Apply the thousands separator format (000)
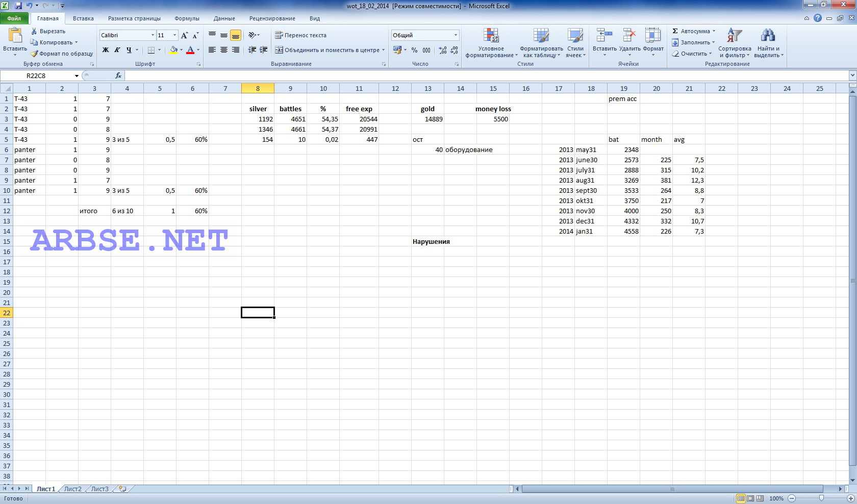This screenshot has width=857, height=504. coord(426,50)
